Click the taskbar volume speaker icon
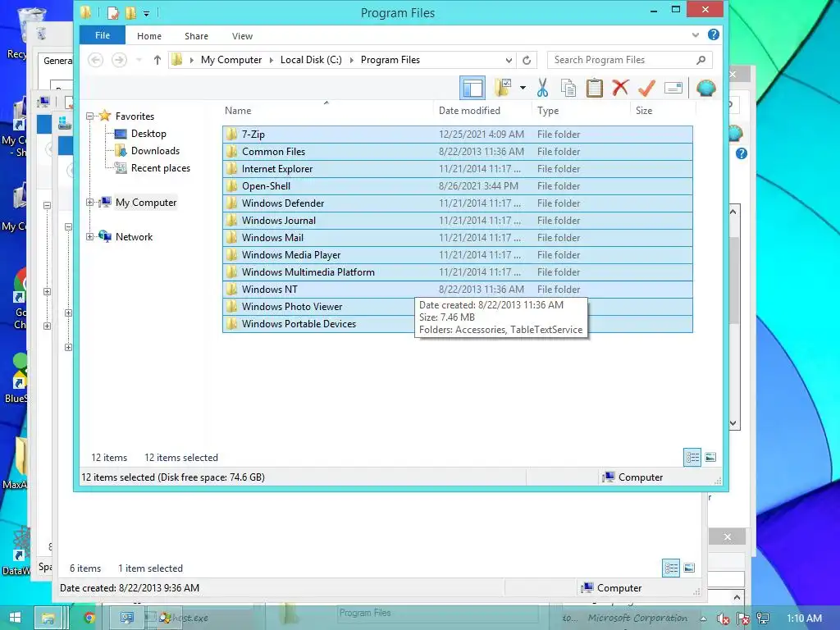Viewport: 840px width, 630px height. click(724, 619)
